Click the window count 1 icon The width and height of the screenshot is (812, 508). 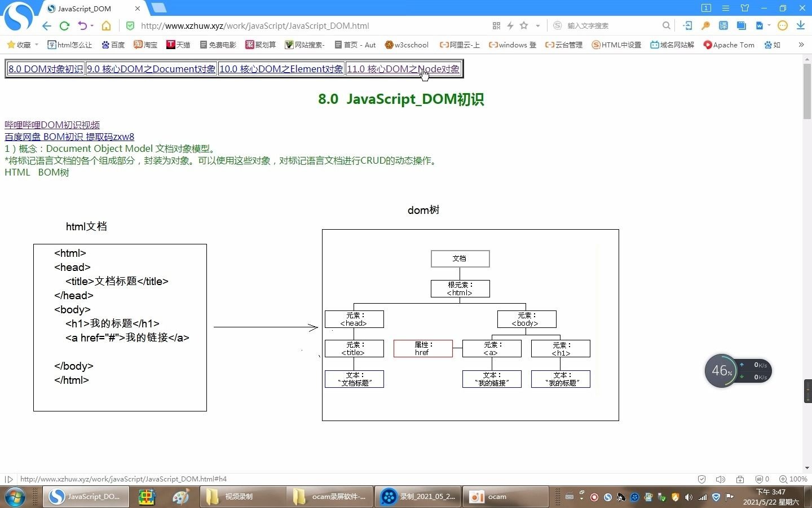click(x=706, y=8)
